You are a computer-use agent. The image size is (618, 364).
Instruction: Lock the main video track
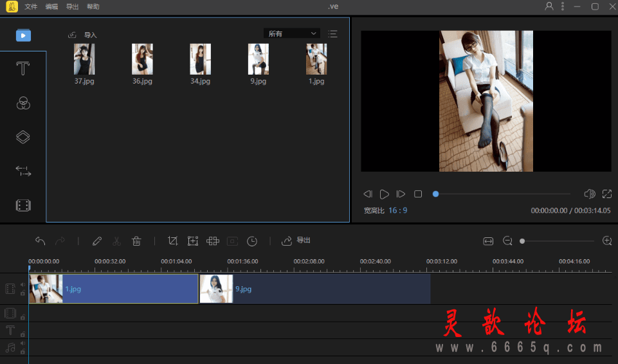(23, 293)
